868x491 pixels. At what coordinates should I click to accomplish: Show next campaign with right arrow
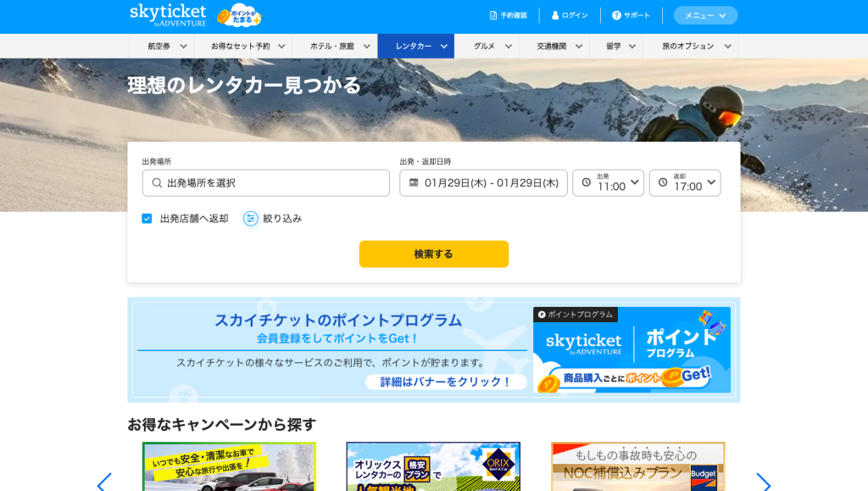point(763,483)
